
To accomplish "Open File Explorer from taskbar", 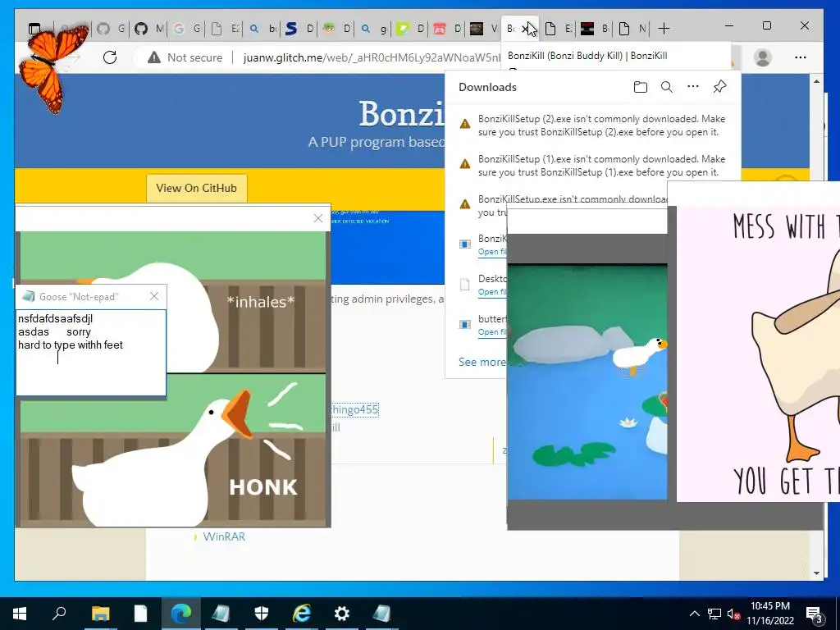I will point(100,614).
